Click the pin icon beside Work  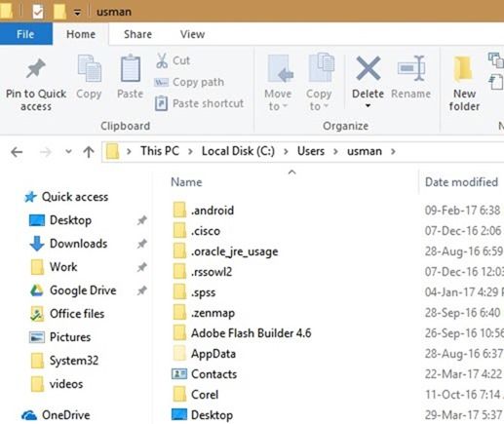pyautogui.click(x=141, y=267)
